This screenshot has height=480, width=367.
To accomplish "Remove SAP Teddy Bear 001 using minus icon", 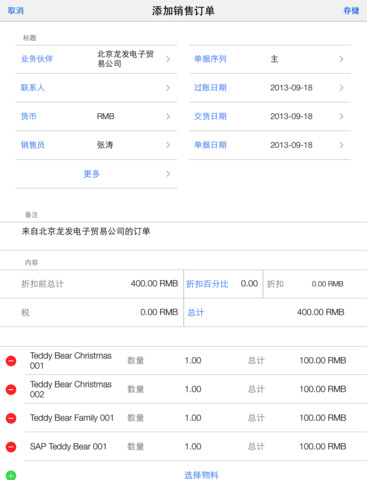I will point(11,447).
